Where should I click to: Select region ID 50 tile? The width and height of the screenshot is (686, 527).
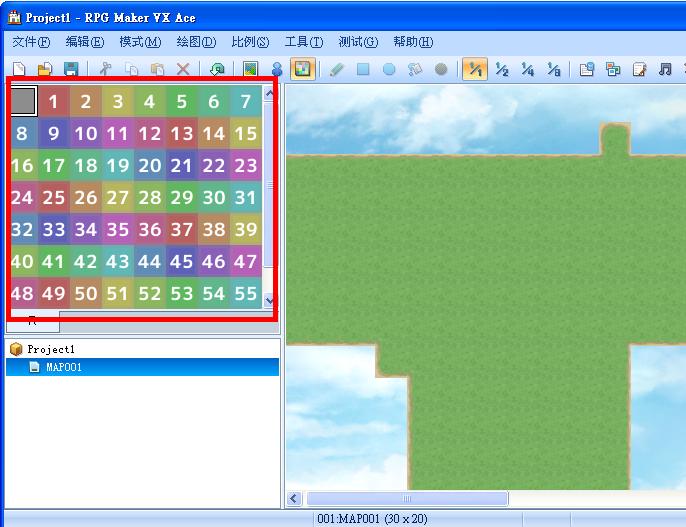(86, 293)
